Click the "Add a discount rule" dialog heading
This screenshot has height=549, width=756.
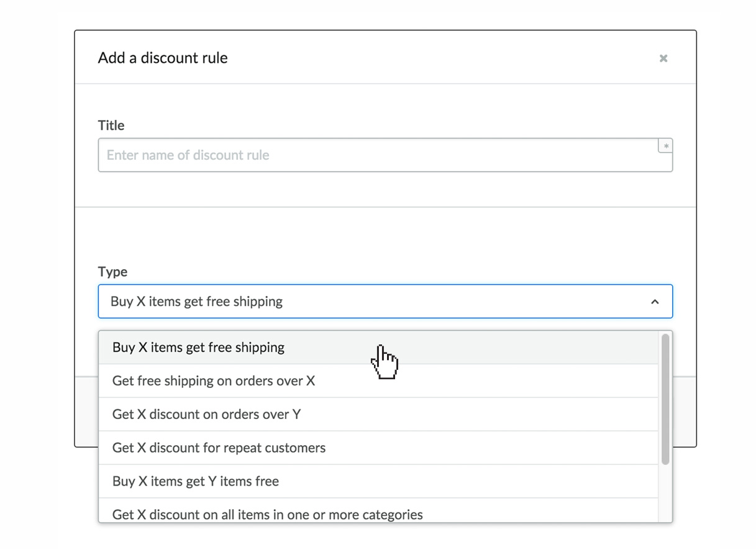click(x=163, y=58)
